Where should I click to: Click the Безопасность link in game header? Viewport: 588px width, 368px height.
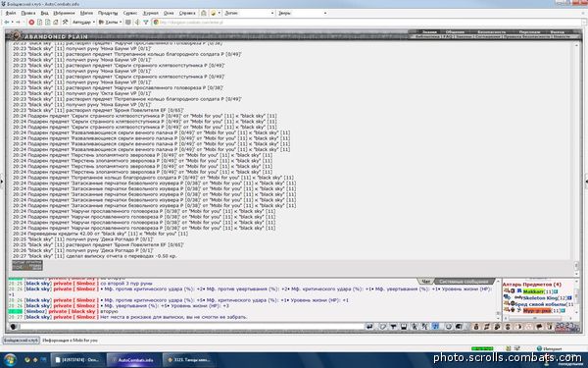(491, 32)
